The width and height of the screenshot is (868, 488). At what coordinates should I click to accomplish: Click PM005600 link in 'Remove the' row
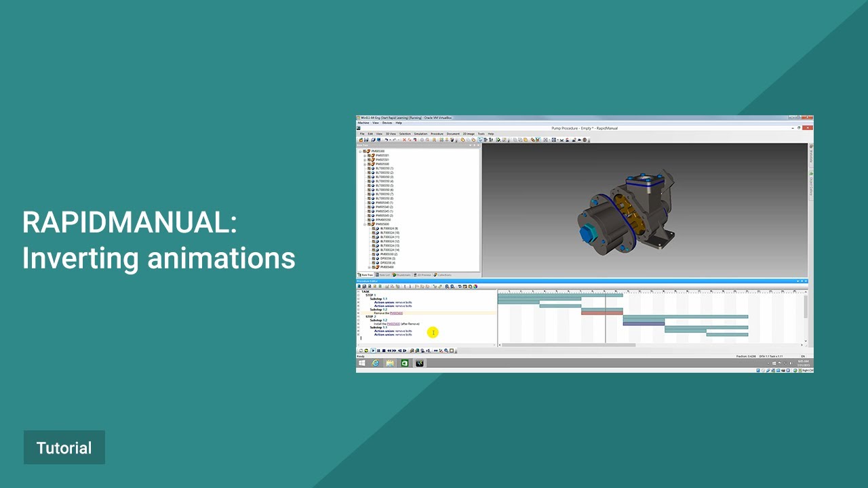[396, 313]
